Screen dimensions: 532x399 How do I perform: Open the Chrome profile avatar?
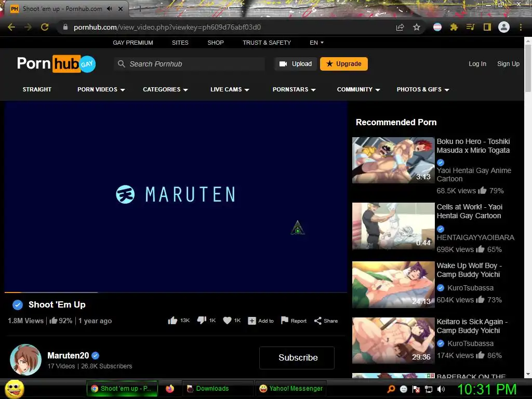504,27
